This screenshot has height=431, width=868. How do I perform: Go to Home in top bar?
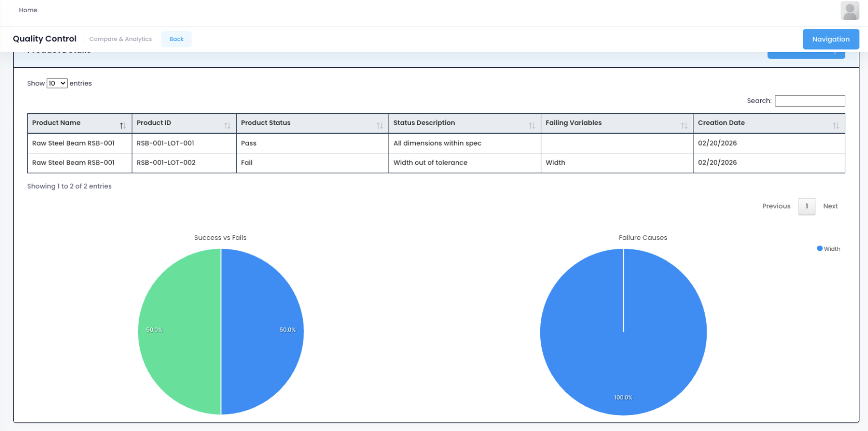click(x=28, y=10)
